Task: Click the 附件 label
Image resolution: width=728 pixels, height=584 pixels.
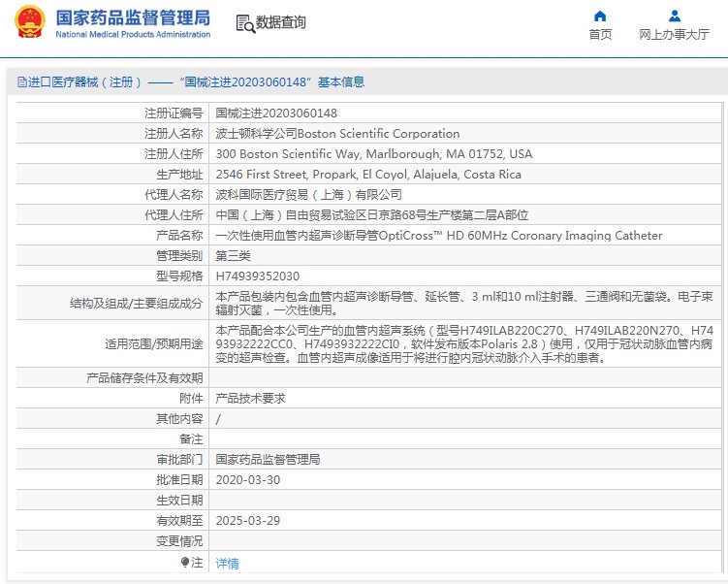Action: [191, 398]
